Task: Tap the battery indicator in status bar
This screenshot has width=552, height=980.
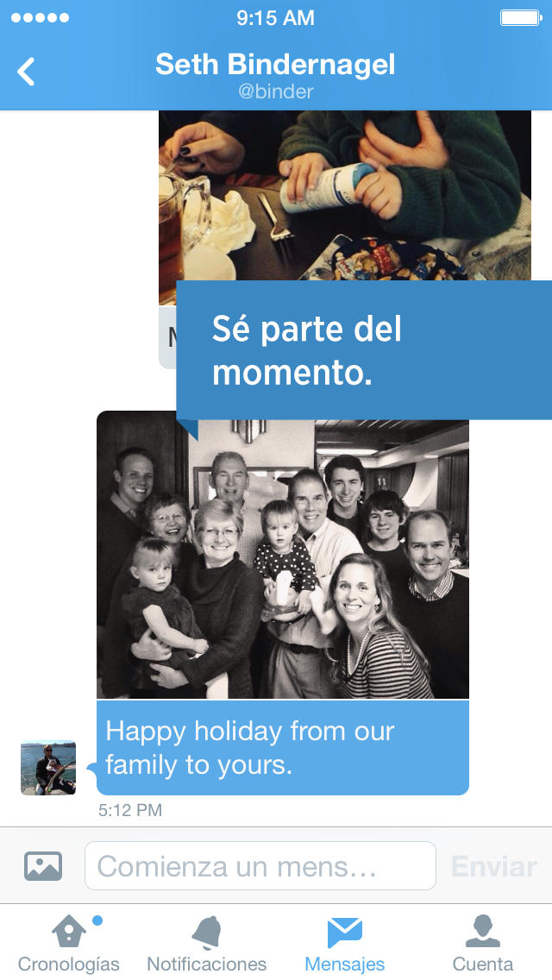Action: click(521, 17)
